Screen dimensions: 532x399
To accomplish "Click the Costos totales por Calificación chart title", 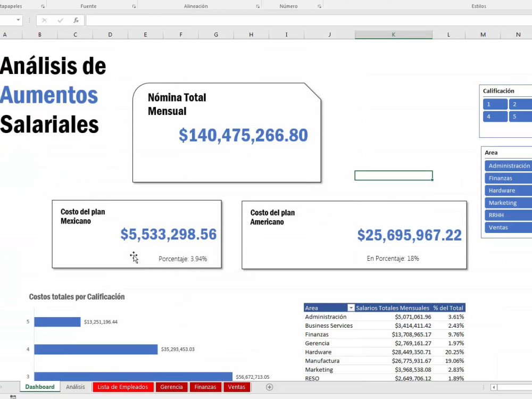I will (77, 297).
